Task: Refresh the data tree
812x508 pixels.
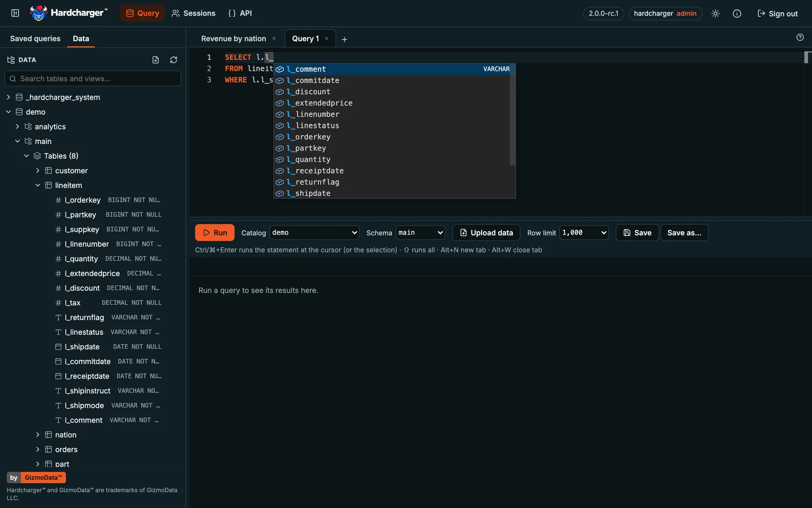Action: (173, 60)
